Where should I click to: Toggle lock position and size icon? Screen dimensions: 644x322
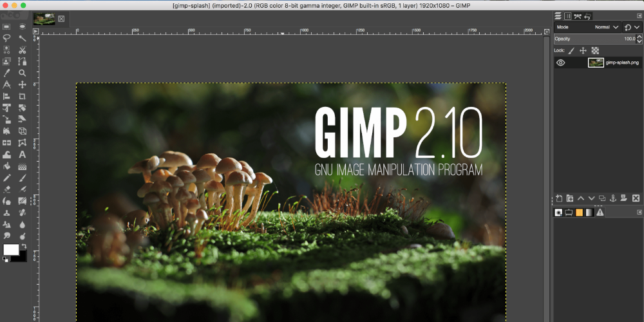[583, 50]
